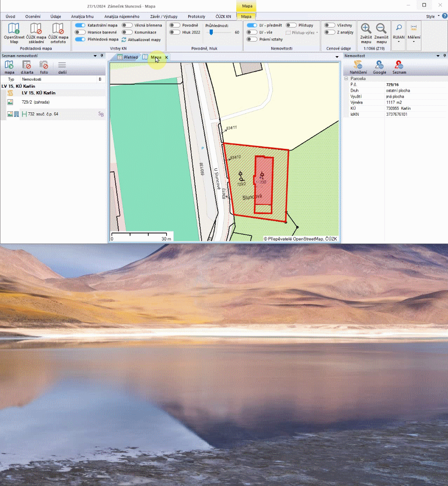Open the Údaje ribbon tab
The height and width of the screenshot is (486, 448).
pyautogui.click(x=56, y=17)
